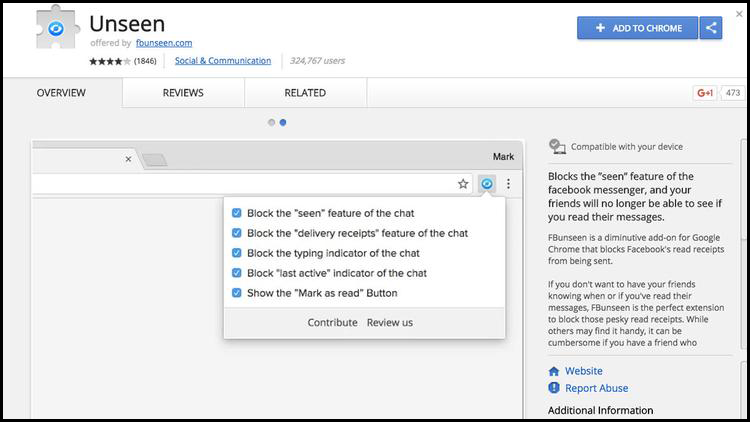Switch to the Overview tab
This screenshot has width=750, height=422.
61,93
